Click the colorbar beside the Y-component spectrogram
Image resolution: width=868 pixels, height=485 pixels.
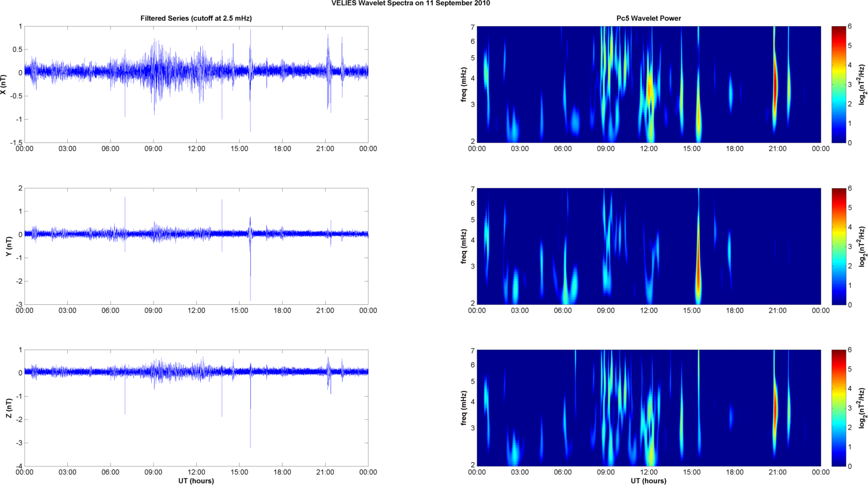click(839, 246)
